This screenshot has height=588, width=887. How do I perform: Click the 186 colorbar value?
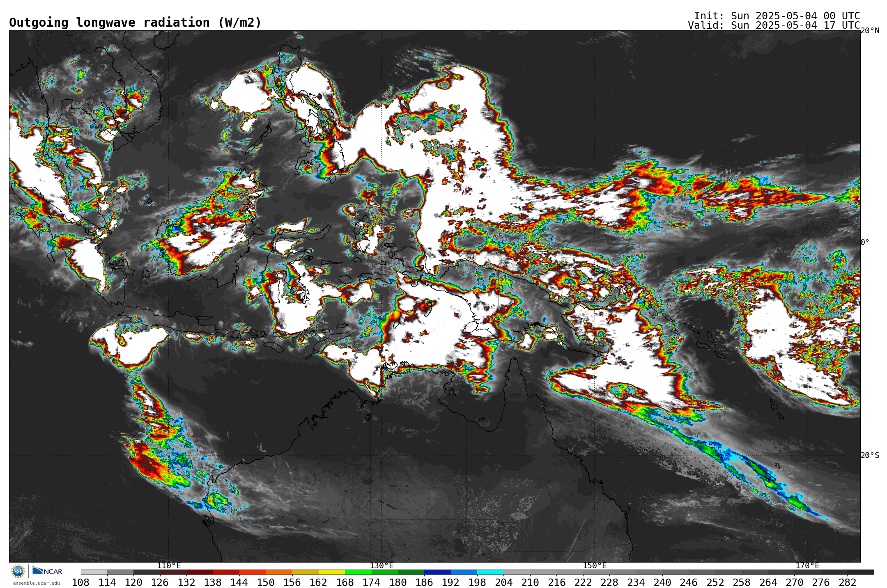424,583
